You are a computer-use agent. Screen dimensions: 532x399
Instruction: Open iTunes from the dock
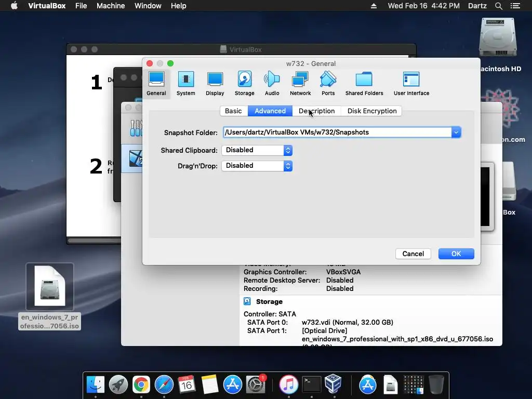coord(288,385)
